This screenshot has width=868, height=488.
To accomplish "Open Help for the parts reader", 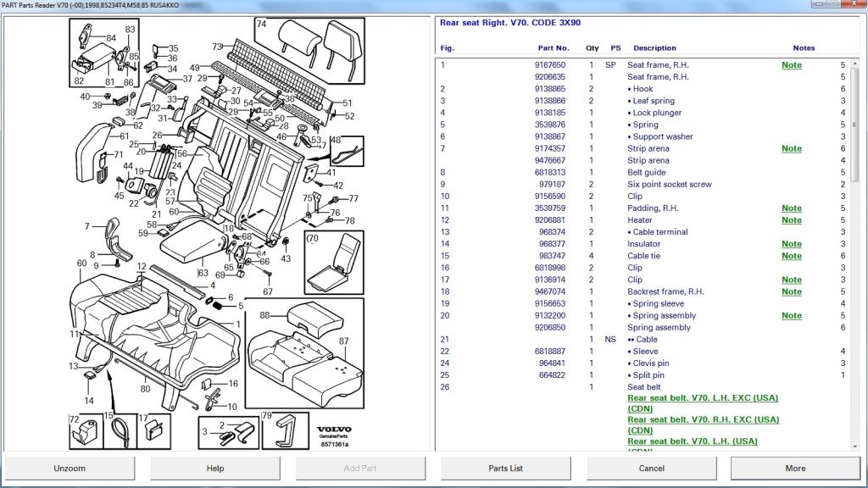I will click(214, 468).
